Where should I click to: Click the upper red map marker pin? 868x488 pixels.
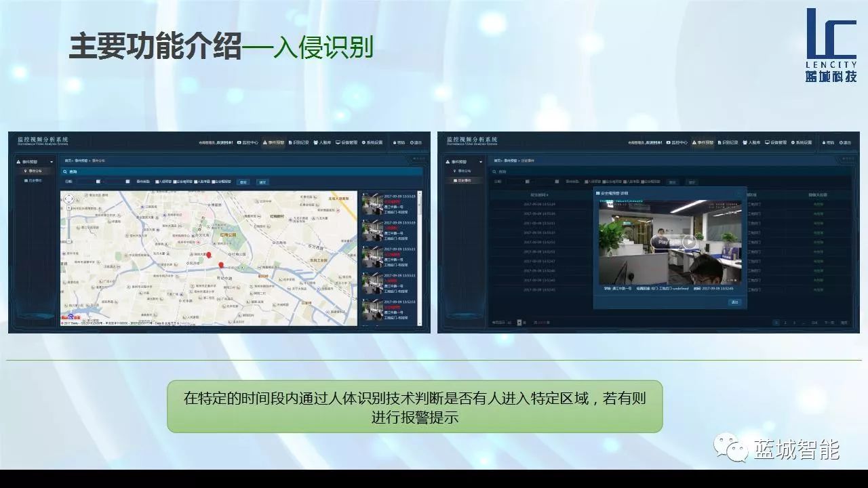(209, 256)
